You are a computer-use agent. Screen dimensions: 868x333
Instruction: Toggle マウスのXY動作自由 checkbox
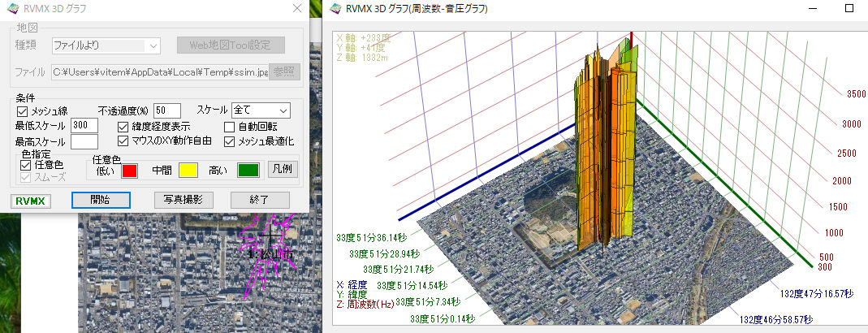tap(123, 141)
